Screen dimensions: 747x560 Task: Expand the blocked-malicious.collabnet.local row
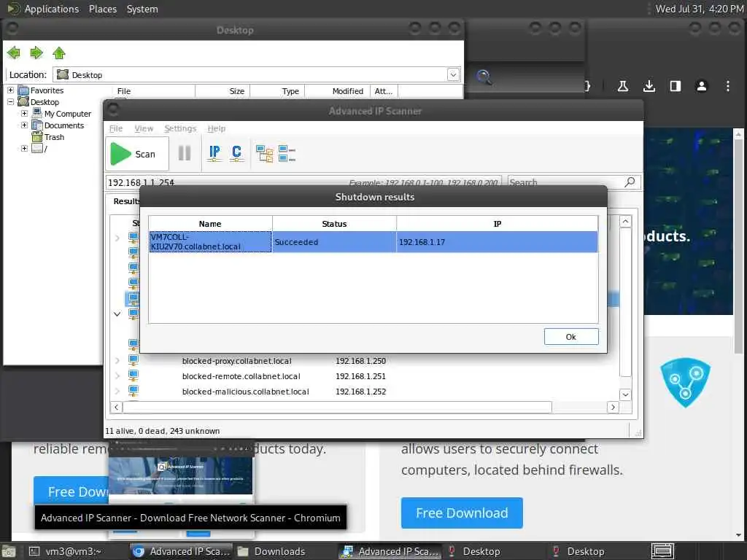point(117,392)
